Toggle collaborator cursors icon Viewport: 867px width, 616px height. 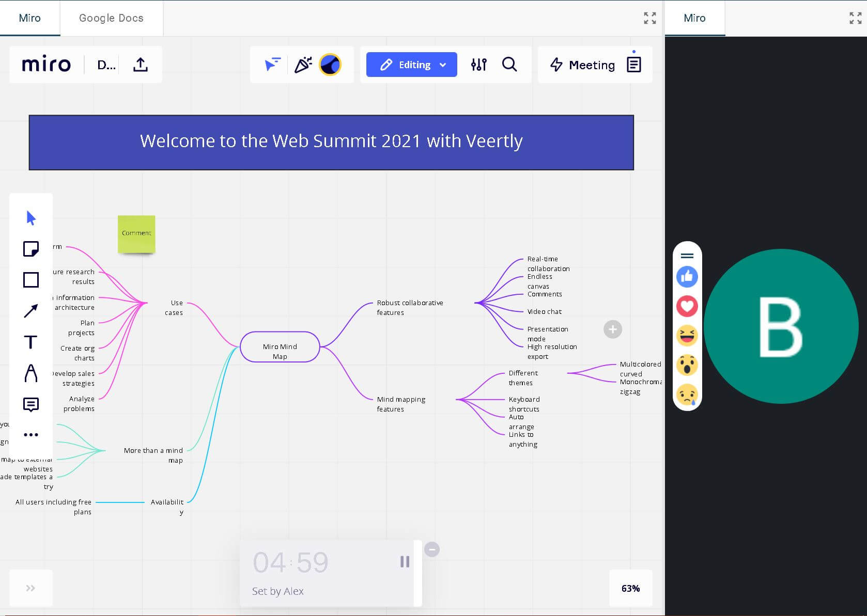[x=273, y=65]
